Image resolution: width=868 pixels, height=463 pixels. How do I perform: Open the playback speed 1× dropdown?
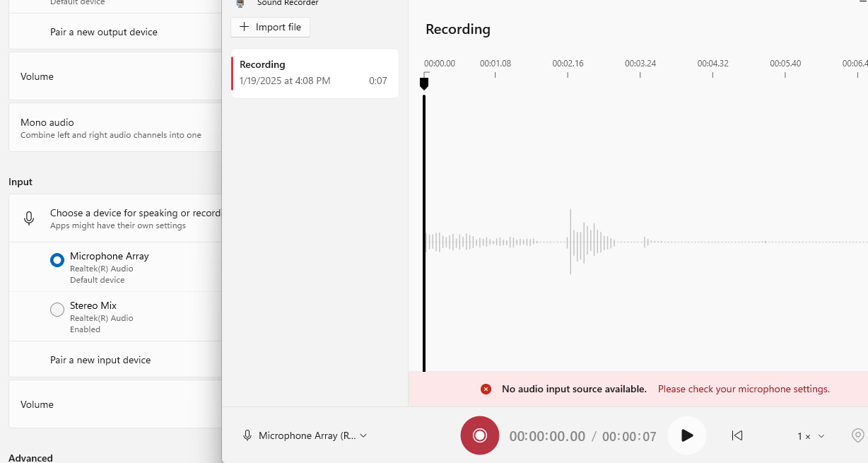pyautogui.click(x=811, y=436)
